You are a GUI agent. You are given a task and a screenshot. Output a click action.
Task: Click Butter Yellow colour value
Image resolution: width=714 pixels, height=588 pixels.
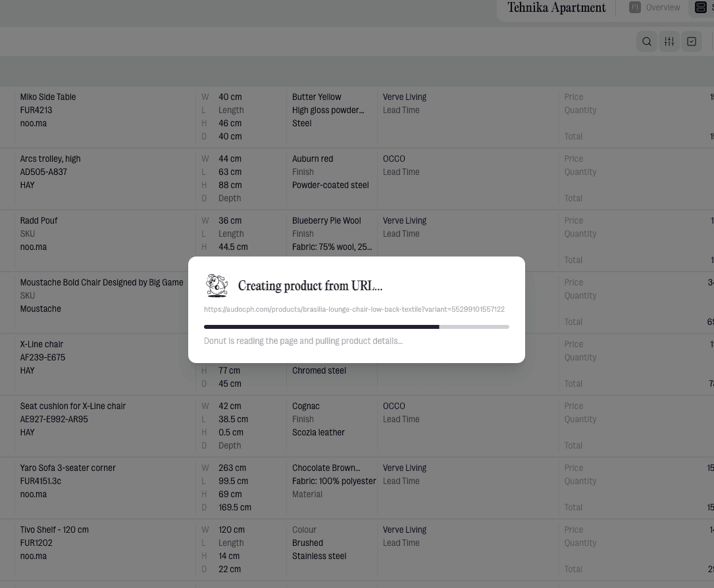[317, 97]
